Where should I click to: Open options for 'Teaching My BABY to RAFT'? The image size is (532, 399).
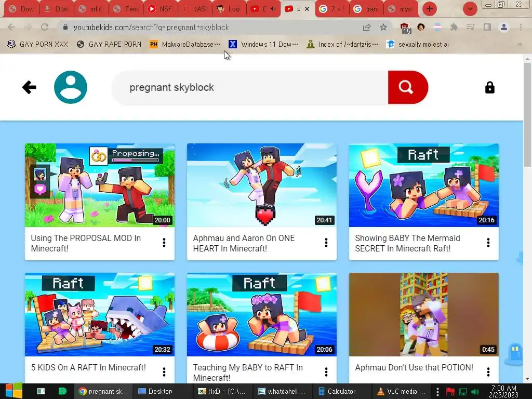click(326, 372)
